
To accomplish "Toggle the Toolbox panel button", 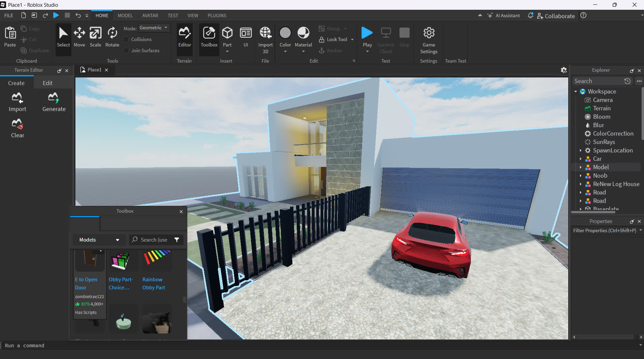I will click(209, 37).
